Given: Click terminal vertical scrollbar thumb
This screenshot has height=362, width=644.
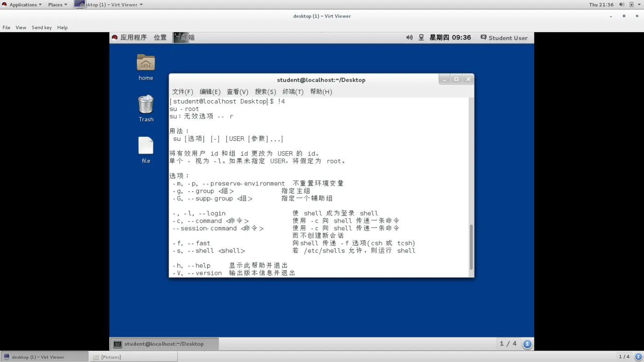Looking at the screenshot, I should coord(471,247).
